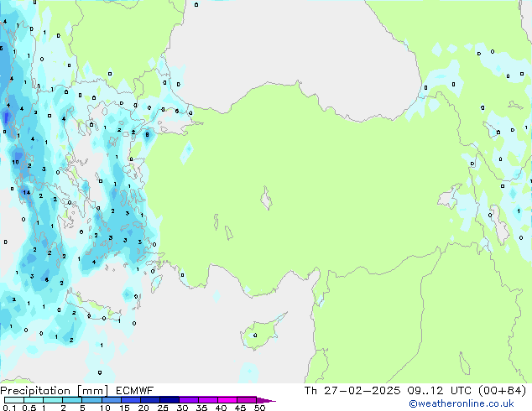Select the 0.5–1 mm legend color box

[x=34, y=400]
